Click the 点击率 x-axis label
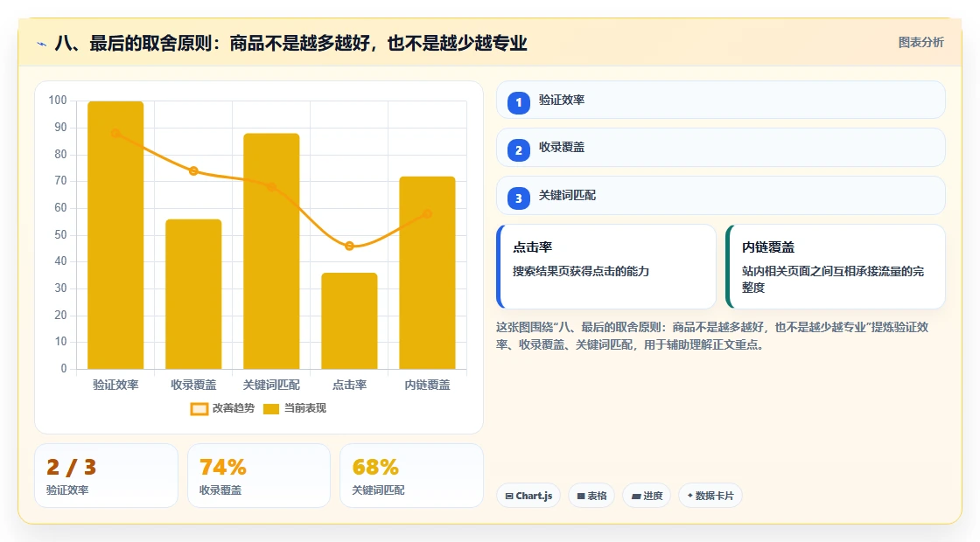The height and width of the screenshot is (542, 980). pyautogui.click(x=349, y=386)
